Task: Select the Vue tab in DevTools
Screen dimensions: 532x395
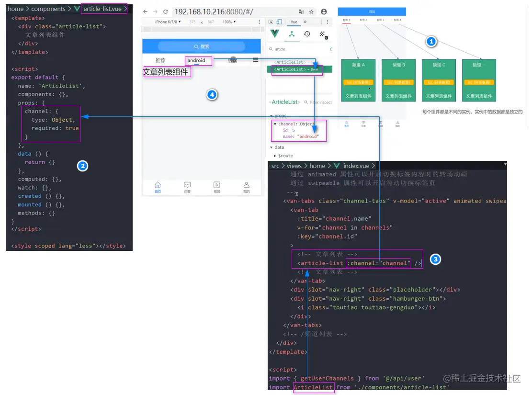Action: (x=294, y=22)
